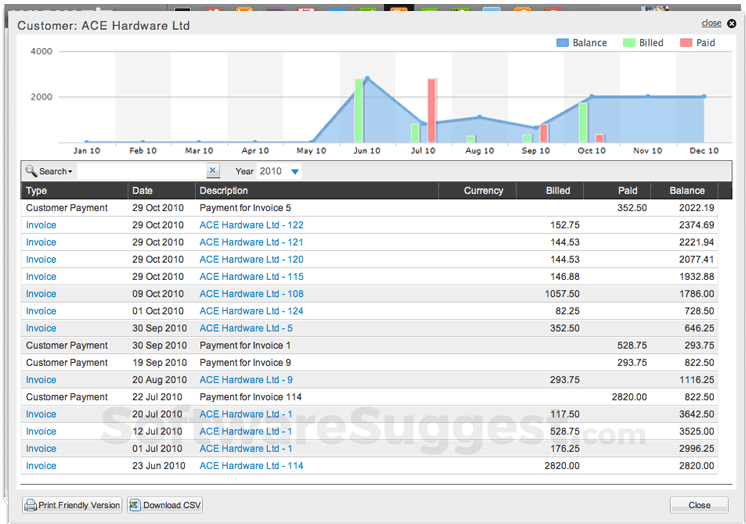Screen dimensions: 746x524
Task: Click the blue Balance legend swatch
Action: click(562, 43)
